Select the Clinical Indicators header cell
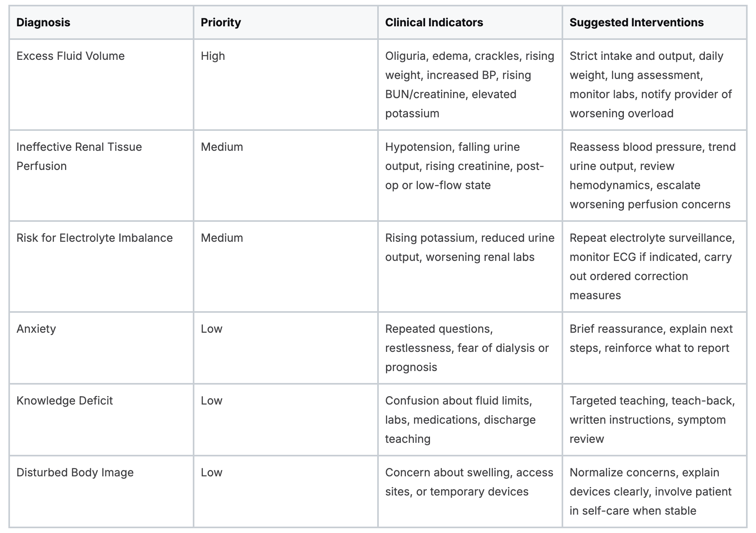 [x=470, y=22]
